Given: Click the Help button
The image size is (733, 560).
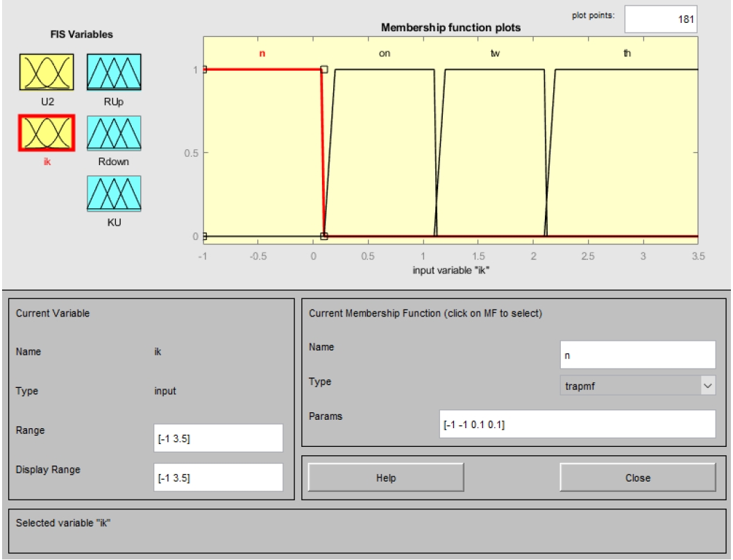Looking at the screenshot, I should click(x=386, y=477).
